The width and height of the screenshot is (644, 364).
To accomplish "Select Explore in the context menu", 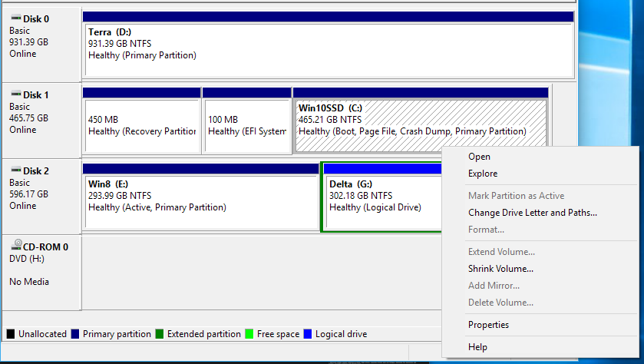I will [483, 174].
